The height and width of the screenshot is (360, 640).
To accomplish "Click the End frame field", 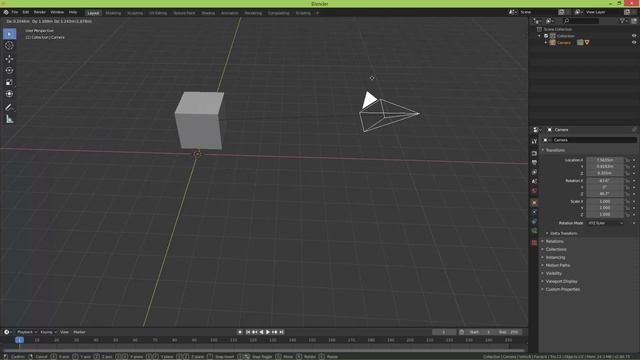I will point(508,332).
